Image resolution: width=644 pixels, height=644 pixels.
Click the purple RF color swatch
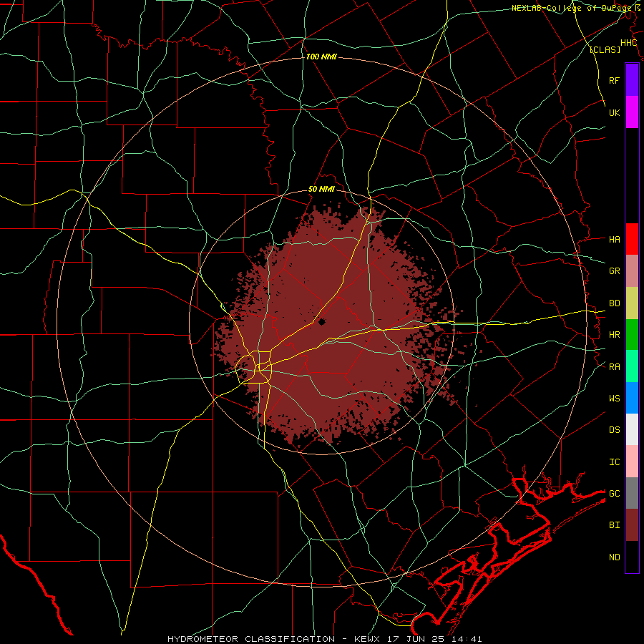coord(632,80)
